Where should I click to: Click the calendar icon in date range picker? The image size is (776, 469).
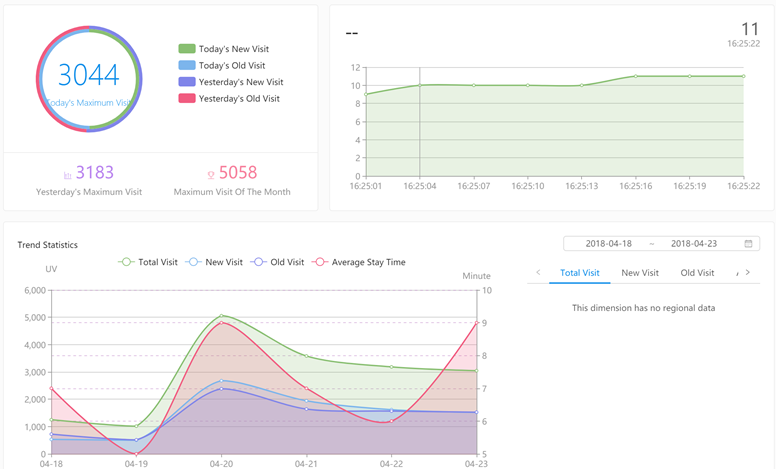(x=749, y=244)
